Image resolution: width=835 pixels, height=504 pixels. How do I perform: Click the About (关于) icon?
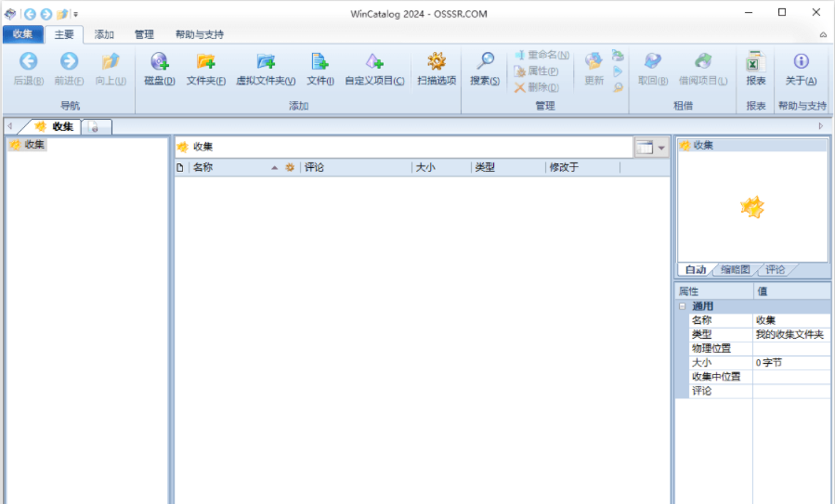click(801, 62)
